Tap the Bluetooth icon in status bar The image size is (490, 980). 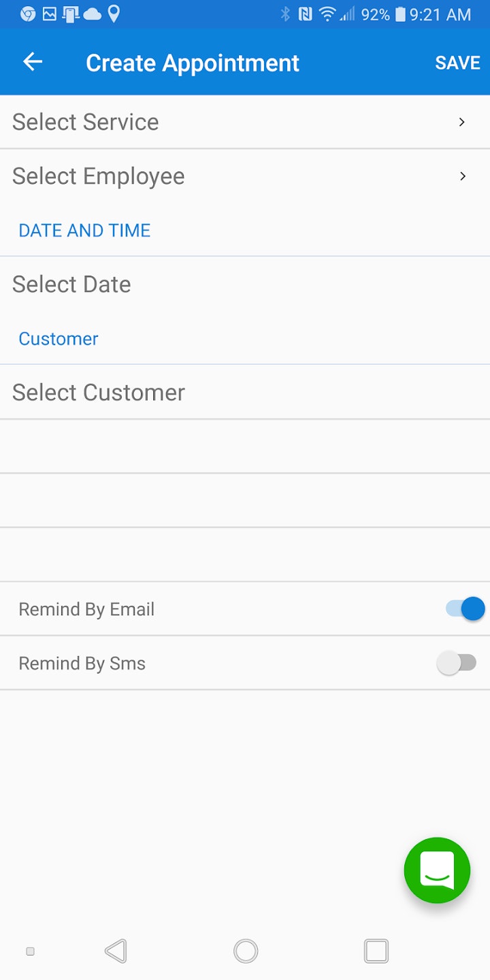(x=286, y=14)
